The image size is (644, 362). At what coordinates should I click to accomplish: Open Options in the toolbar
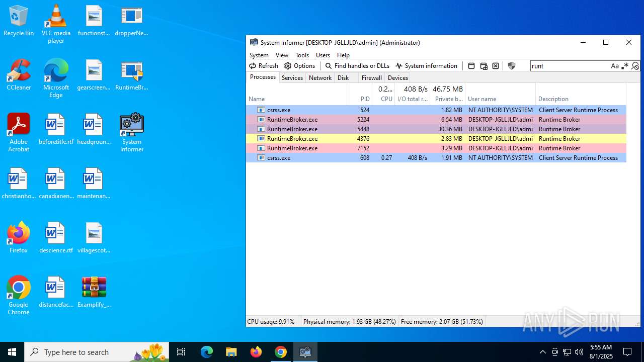300,66
